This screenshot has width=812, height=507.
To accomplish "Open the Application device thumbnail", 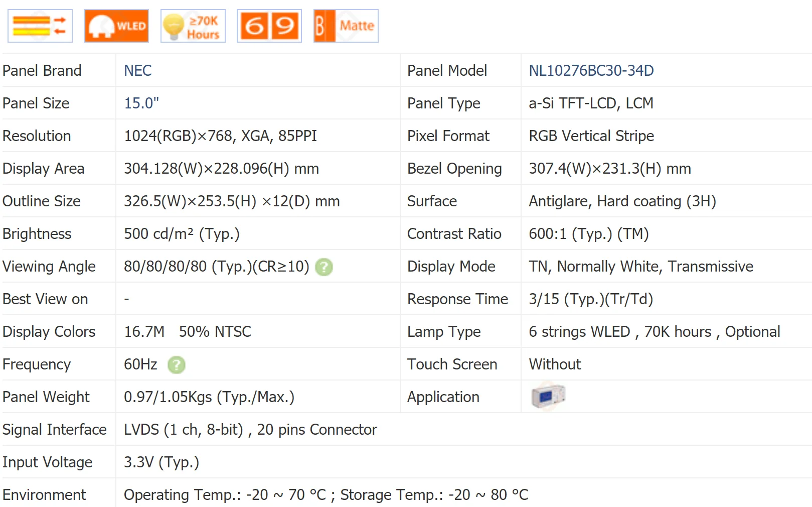I will 548,396.
